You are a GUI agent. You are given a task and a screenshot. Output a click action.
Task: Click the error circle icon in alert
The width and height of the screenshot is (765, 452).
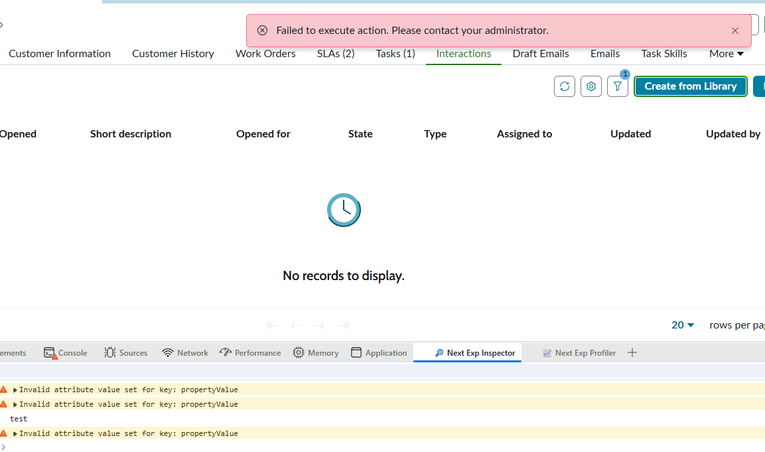click(x=262, y=31)
